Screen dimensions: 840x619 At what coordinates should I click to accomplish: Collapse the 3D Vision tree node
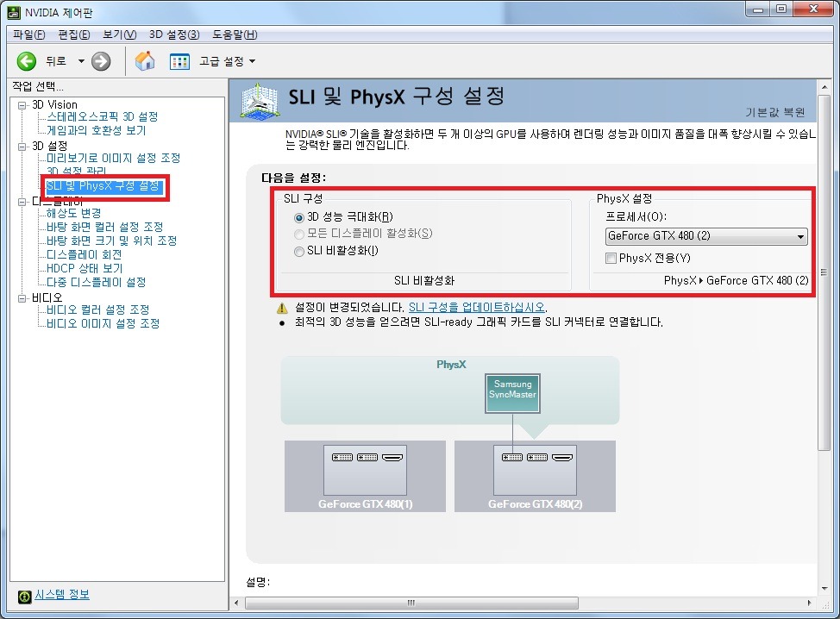click(x=22, y=105)
